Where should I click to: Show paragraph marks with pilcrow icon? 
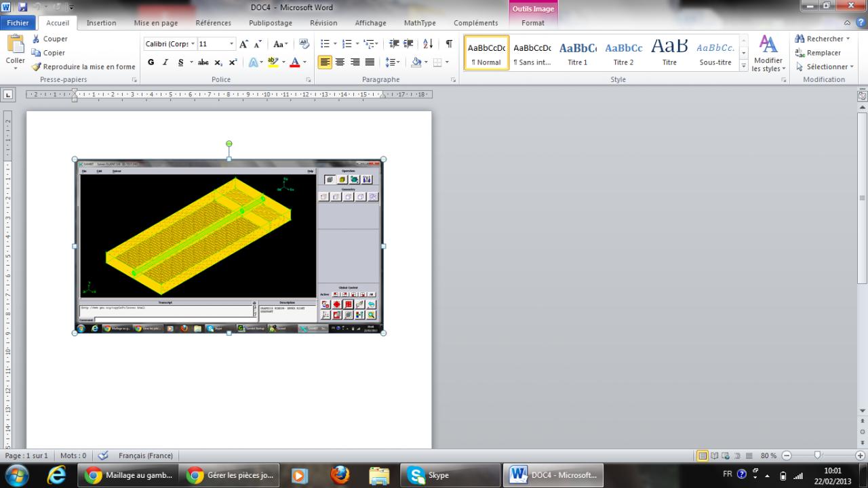[448, 44]
